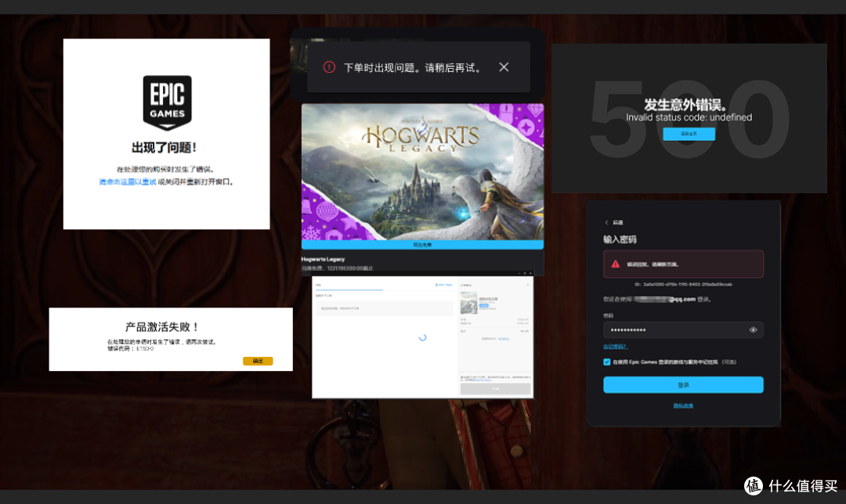Click the blue 现在免费 button below banner

pos(422,245)
